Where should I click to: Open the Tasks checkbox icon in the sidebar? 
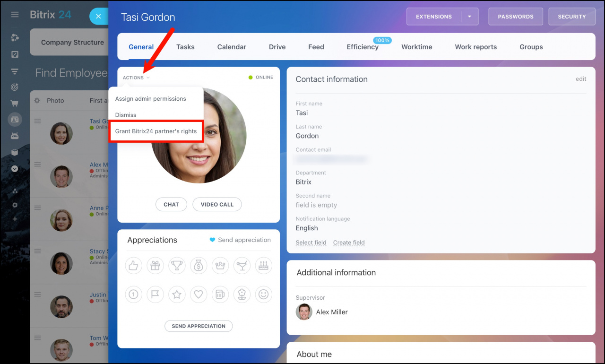pyautogui.click(x=15, y=54)
